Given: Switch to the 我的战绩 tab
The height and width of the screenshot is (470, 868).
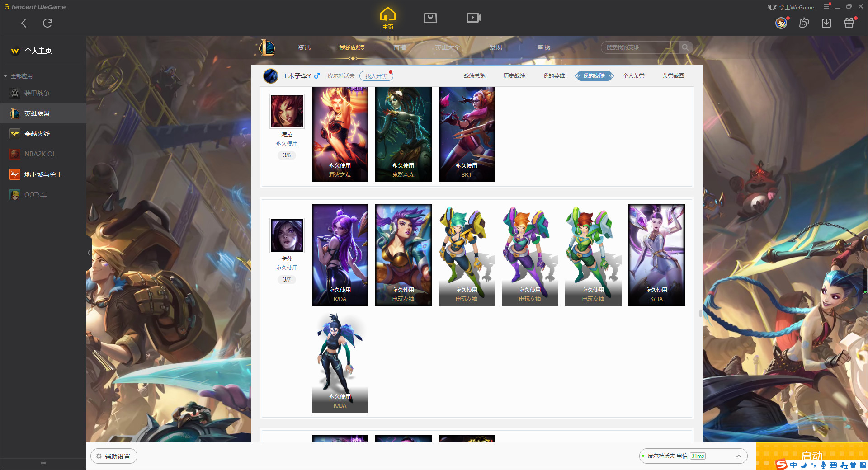Looking at the screenshot, I should (352, 47).
